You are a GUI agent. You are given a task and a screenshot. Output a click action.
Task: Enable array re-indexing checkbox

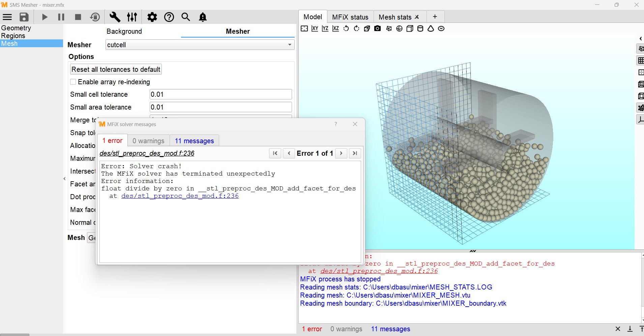tap(73, 82)
